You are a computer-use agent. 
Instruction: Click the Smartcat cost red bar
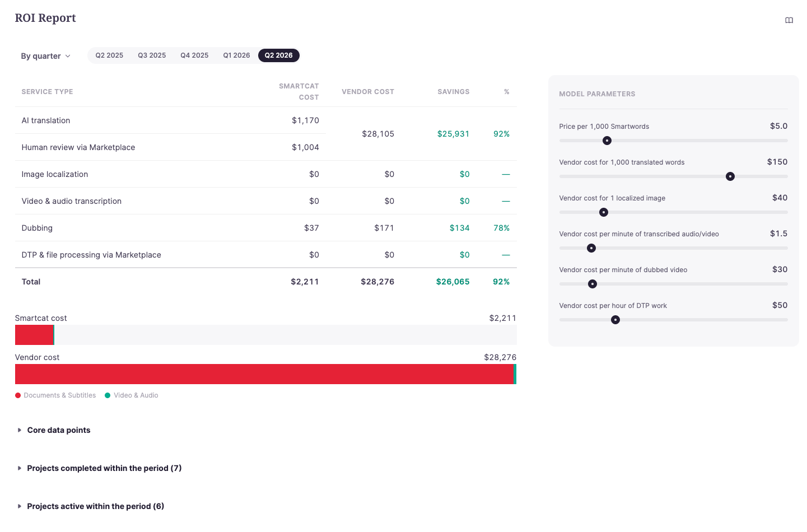(34, 335)
